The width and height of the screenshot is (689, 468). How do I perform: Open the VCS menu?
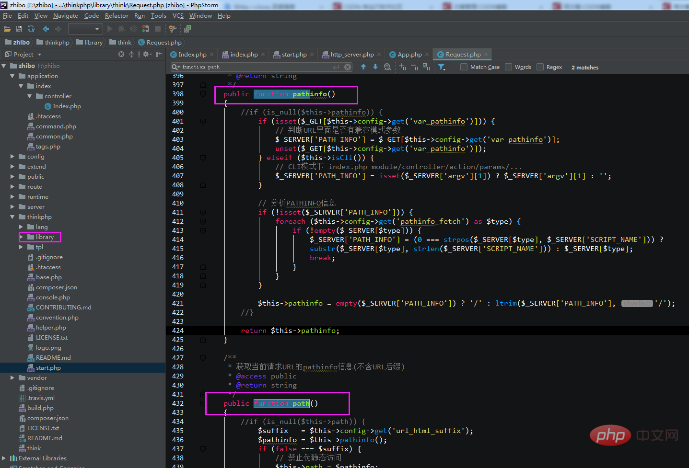coord(178,16)
